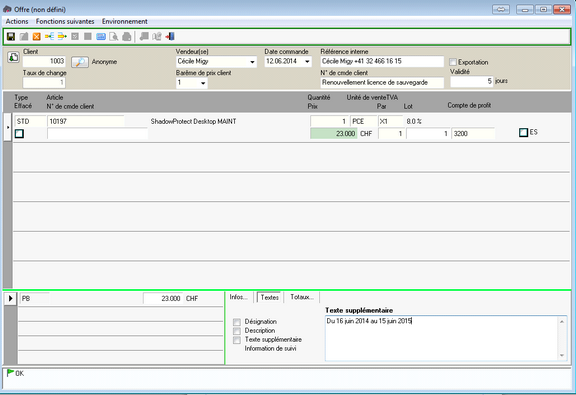
Task: Click the PB code cell in totals grid
Action: [34, 299]
